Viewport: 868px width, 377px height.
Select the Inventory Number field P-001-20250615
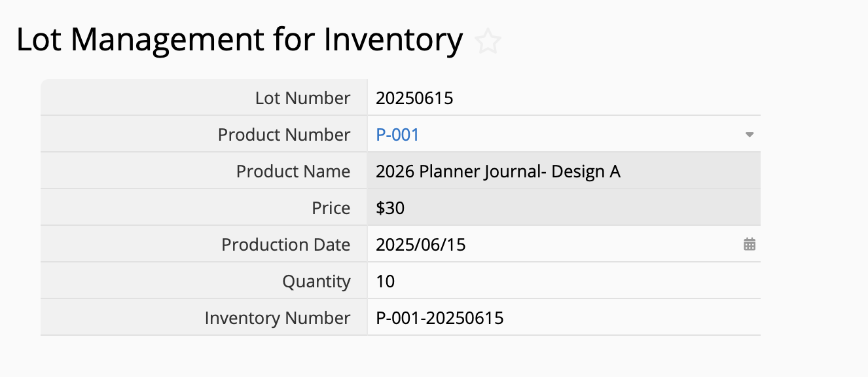click(x=439, y=318)
